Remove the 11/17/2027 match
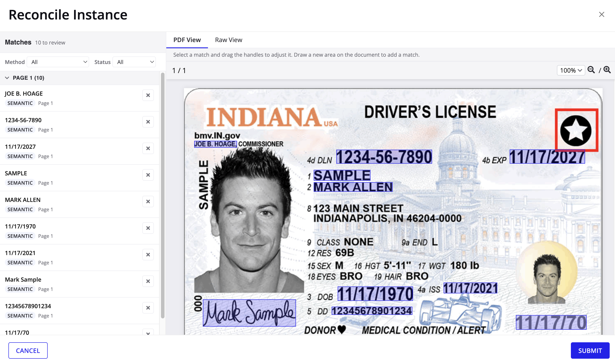The height and width of the screenshot is (364, 615). (x=148, y=148)
